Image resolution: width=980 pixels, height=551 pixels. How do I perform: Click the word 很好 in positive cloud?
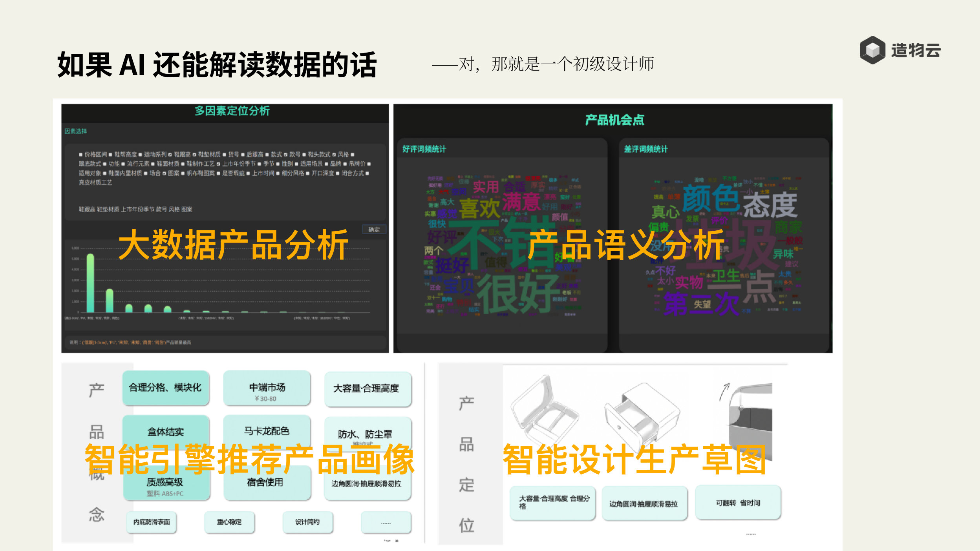click(517, 293)
